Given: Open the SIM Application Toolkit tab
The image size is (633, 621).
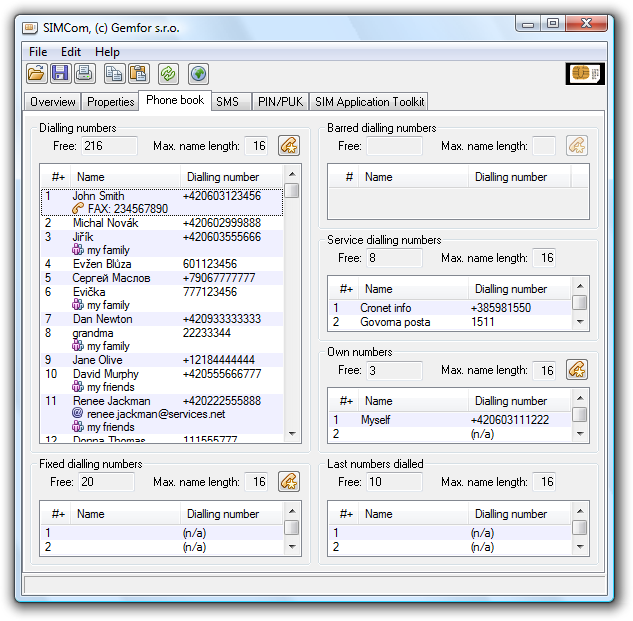Looking at the screenshot, I should 369,102.
